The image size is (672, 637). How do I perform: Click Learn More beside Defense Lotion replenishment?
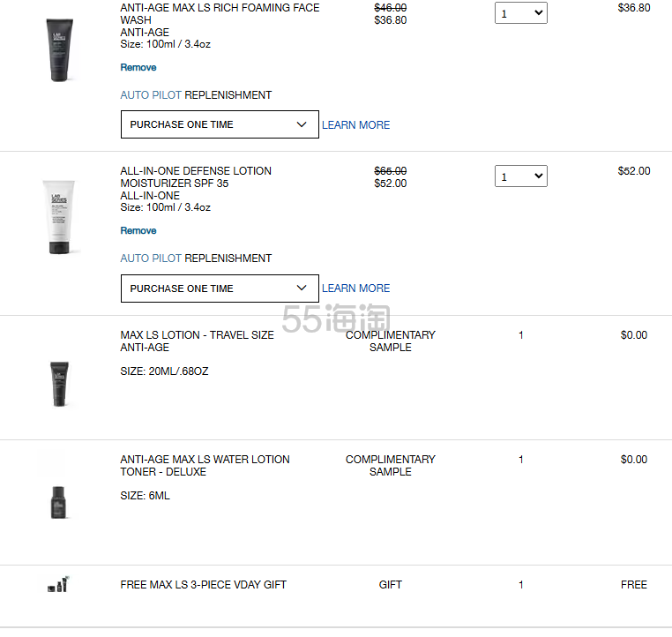pos(355,289)
